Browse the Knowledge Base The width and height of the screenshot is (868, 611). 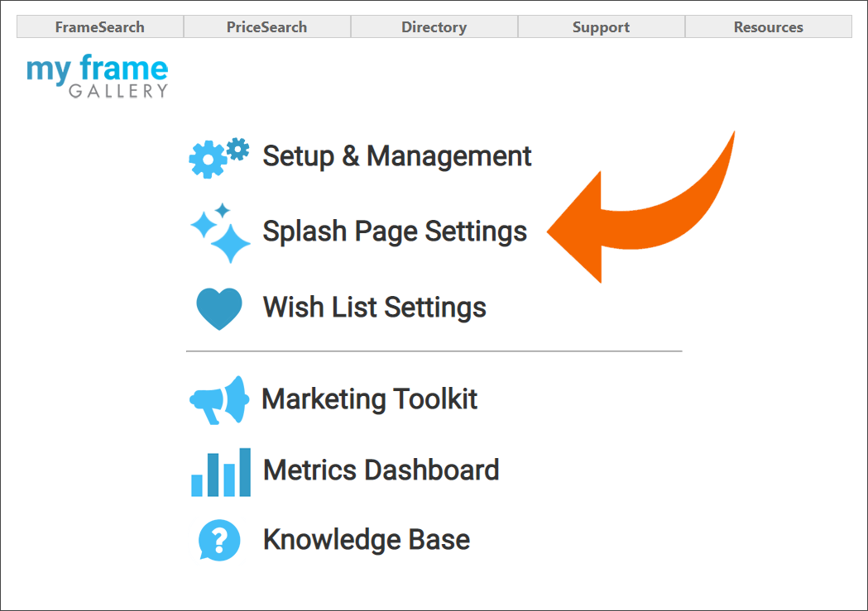[365, 540]
